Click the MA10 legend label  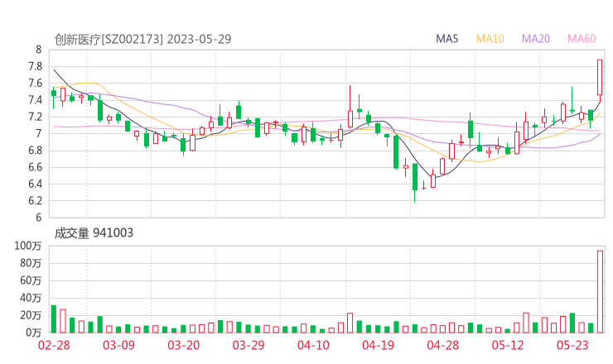[490, 39]
